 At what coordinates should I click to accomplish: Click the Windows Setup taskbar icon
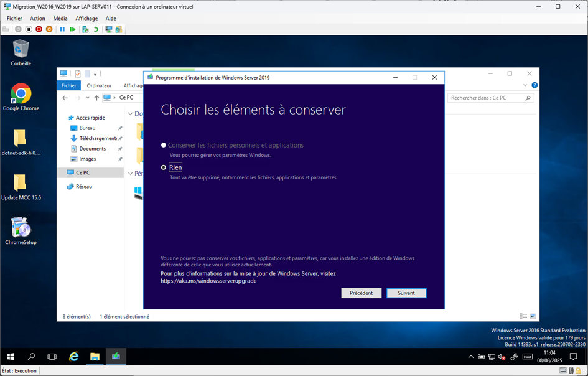click(116, 357)
